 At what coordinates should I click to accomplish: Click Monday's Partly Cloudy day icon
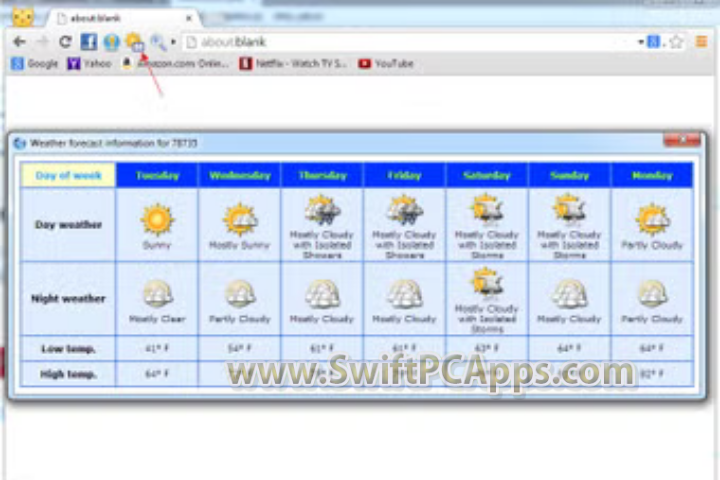point(652,219)
